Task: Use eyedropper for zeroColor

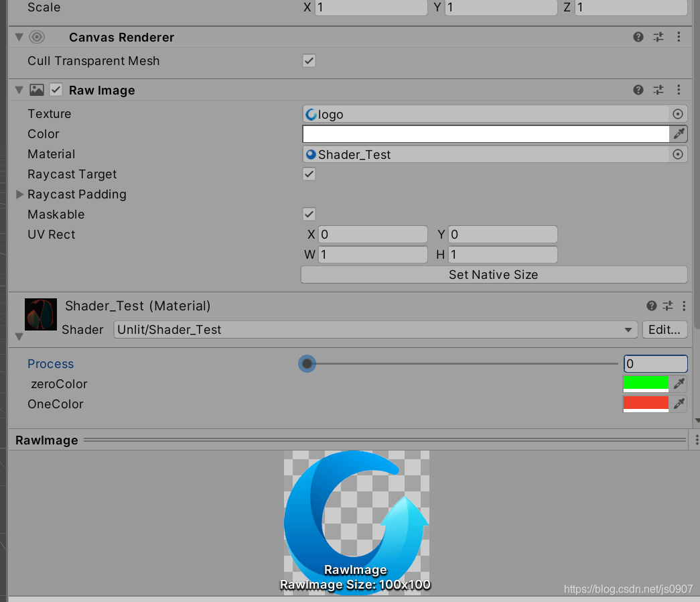Action: pos(679,383)
